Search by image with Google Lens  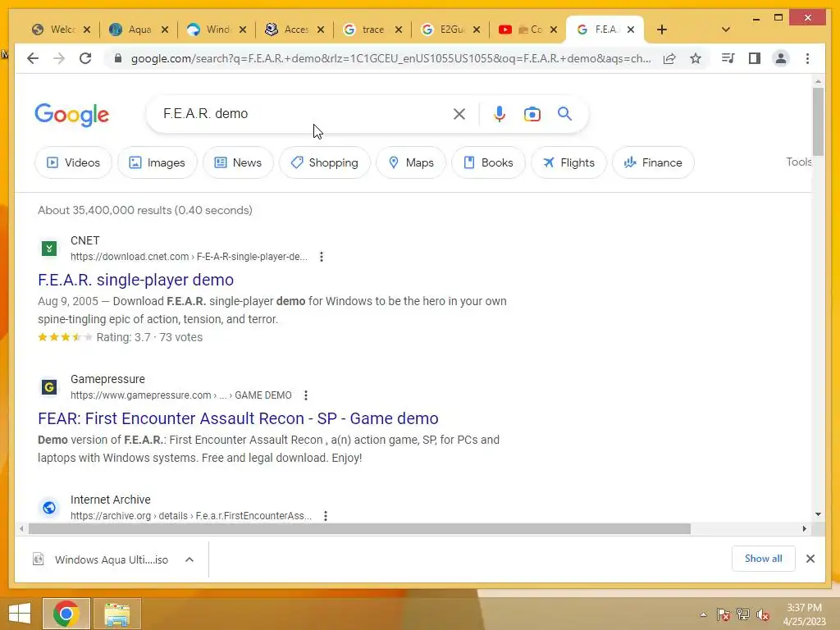pos(532,114)
